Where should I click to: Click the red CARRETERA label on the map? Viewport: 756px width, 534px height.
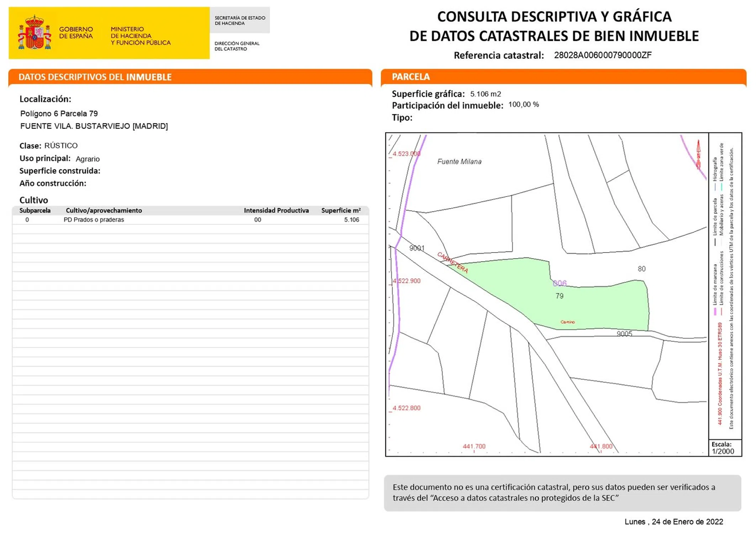[453, 262]
